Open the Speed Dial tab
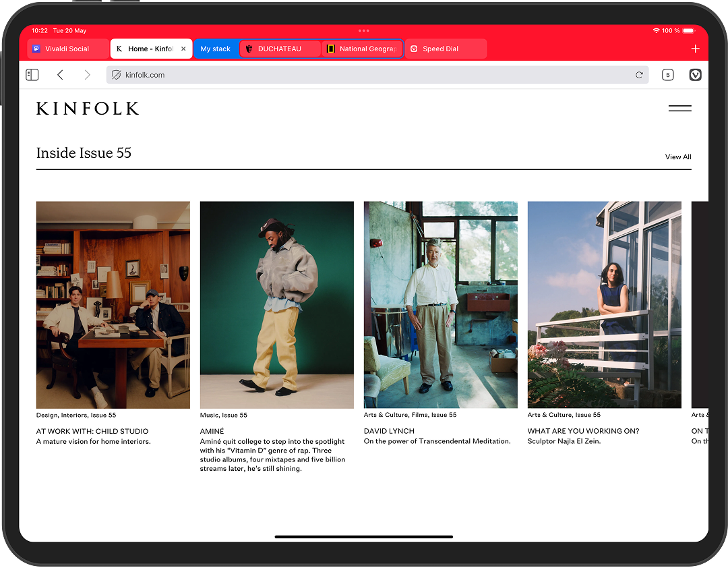728x568 pixels. point(446,48)
